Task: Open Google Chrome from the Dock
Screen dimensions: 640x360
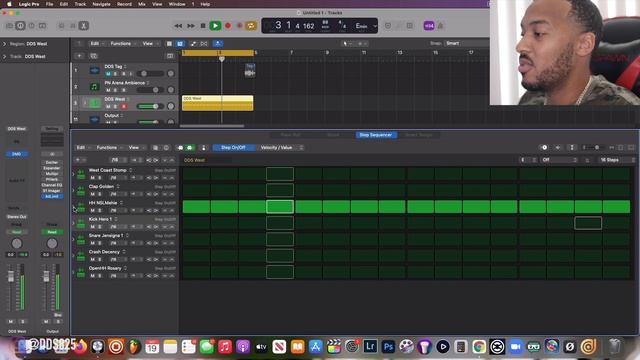Action: [x=479, y=347]
